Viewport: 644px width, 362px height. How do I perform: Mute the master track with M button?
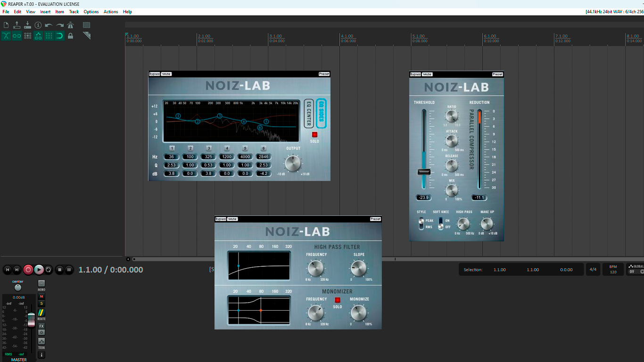pyautogui.click(x=41, y=296)
